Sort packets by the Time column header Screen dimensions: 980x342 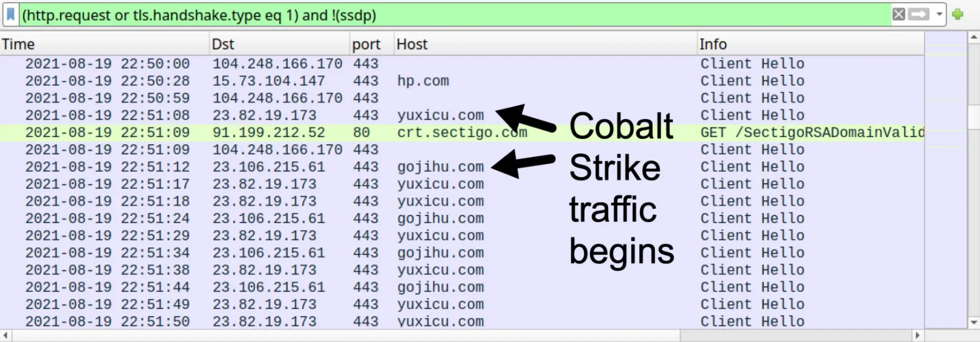point(104,44)
